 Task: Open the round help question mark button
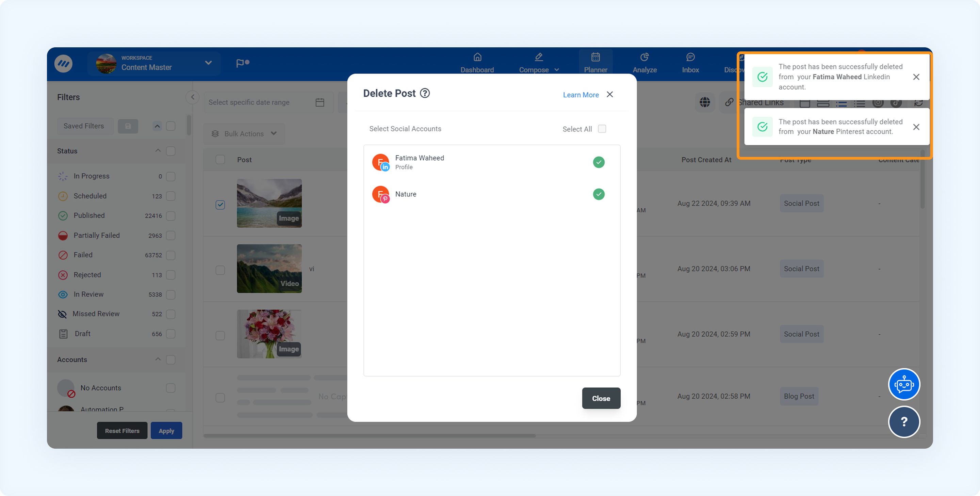pyautogui.click(x=904, y=422)
